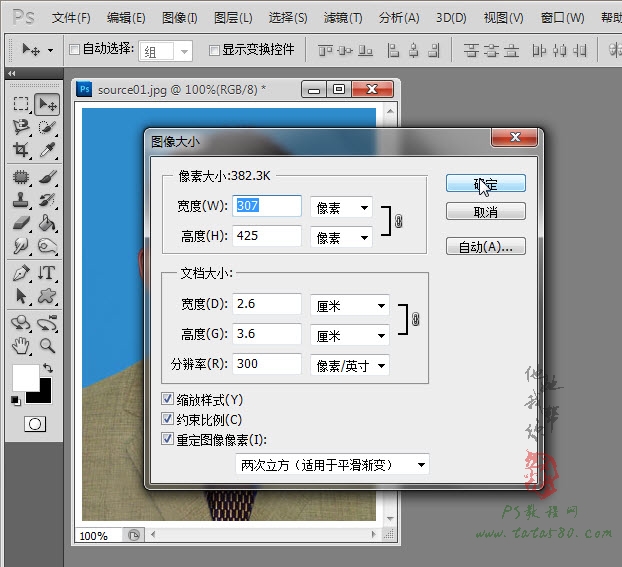The height and width of the screenshot is (567, 622).
Task: Open the 图层(L) menu
Action: [233, 18]
